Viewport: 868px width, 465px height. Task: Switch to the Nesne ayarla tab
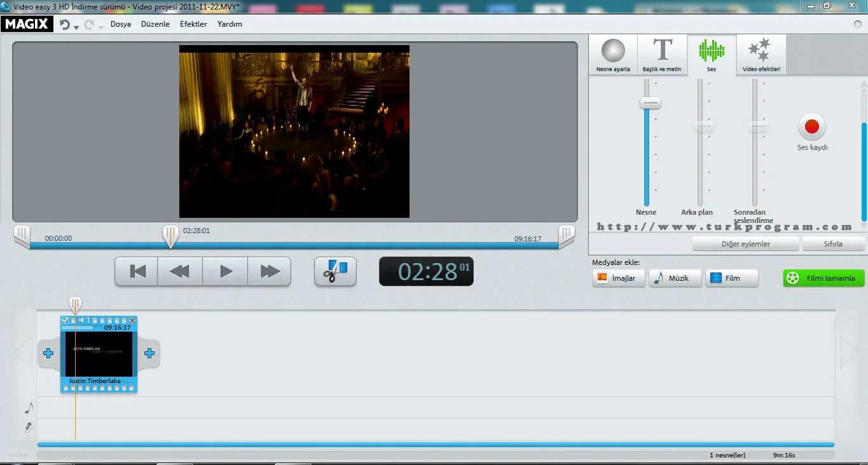point(613,55)
